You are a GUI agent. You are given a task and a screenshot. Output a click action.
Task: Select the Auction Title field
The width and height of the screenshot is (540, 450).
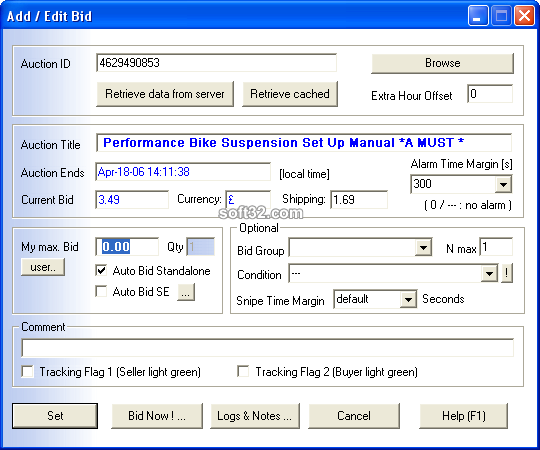click(x=304, y=143)
